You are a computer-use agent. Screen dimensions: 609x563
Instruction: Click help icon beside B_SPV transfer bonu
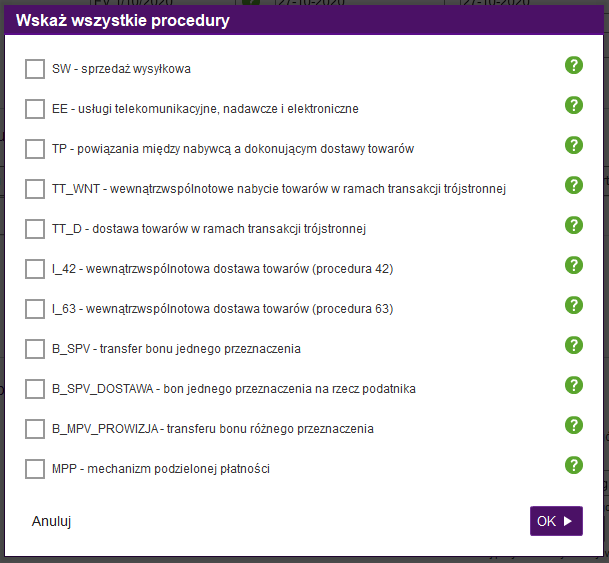click(x=574, y=345)
